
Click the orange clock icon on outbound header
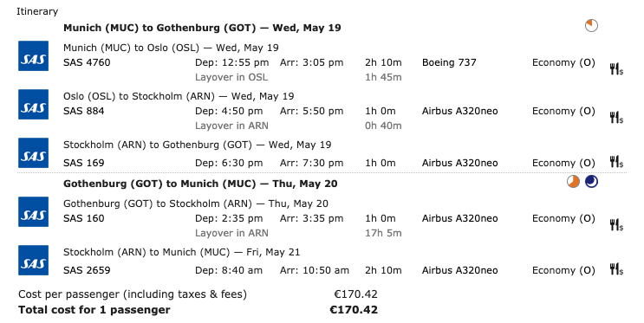[x=591, y=25]
